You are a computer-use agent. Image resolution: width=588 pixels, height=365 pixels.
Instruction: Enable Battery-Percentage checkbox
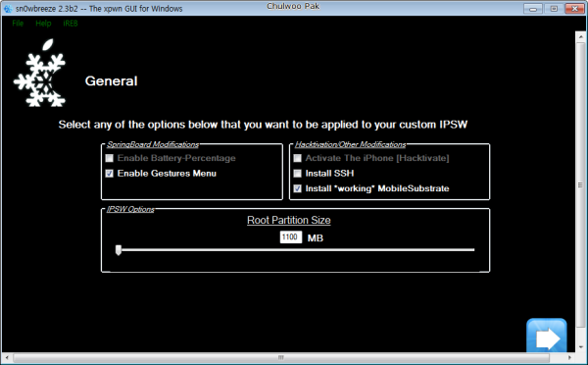(109, 158)
